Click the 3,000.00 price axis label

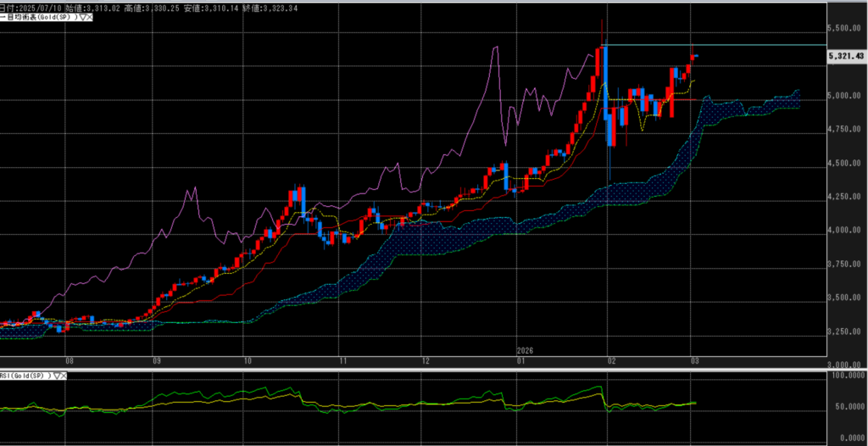pos(844,365)
